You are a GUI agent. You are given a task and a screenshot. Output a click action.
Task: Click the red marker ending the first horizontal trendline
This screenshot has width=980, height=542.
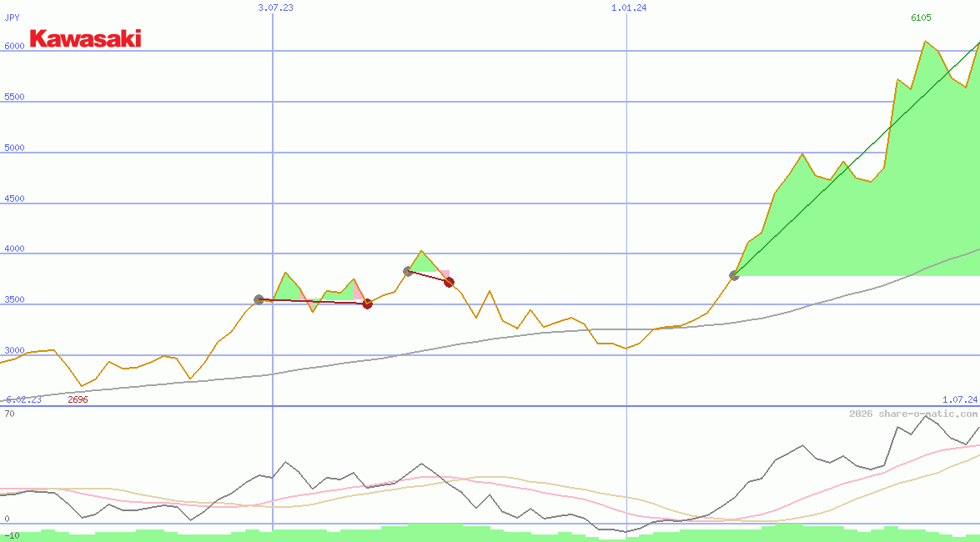pos(367,304)
